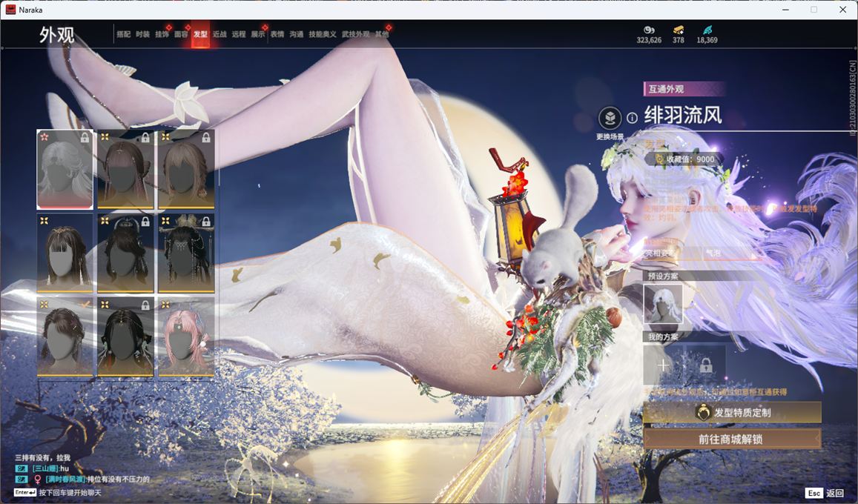Switch to the 搭配 tab
Screen dimensions: 858x504
click(124, 34)
